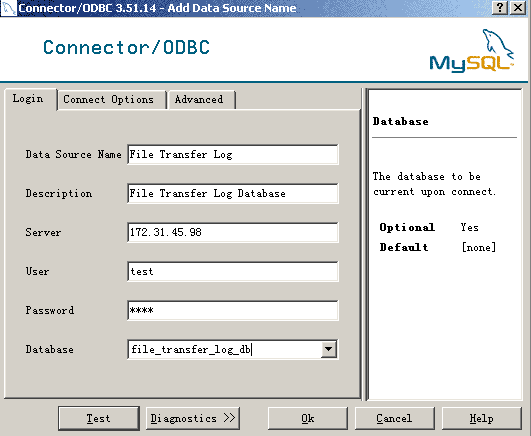Open Help via the Help button

(482, 418)
